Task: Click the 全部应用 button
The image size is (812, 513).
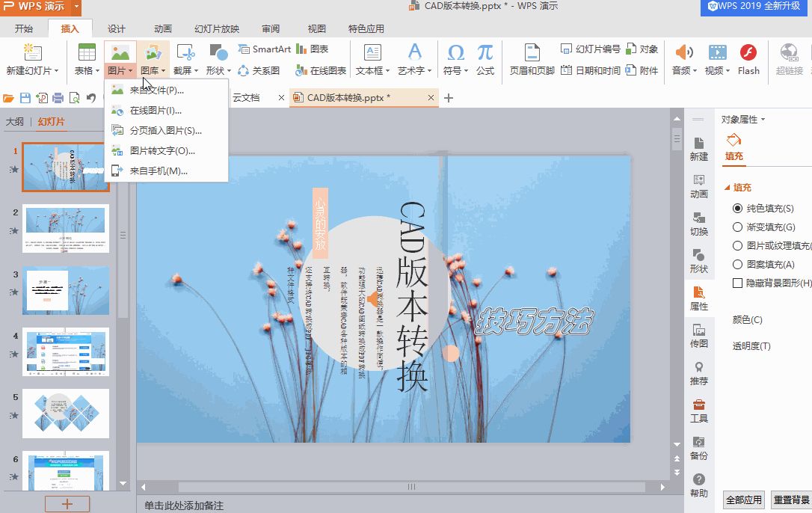Action: coord(744,500)
